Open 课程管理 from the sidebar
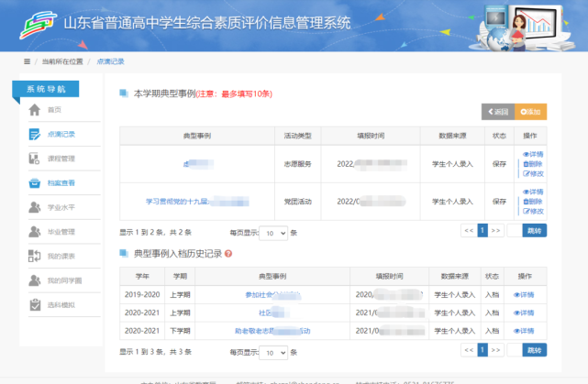 61,159
